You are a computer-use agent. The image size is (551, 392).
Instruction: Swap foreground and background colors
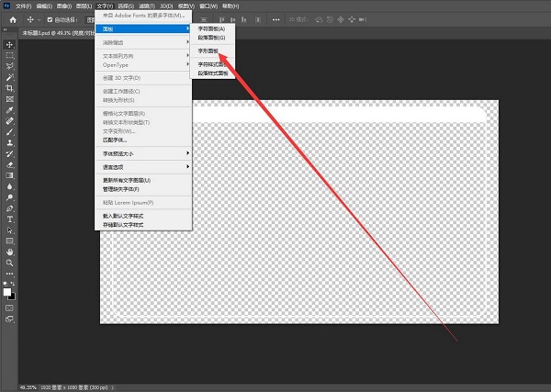(x=13, y=283)
